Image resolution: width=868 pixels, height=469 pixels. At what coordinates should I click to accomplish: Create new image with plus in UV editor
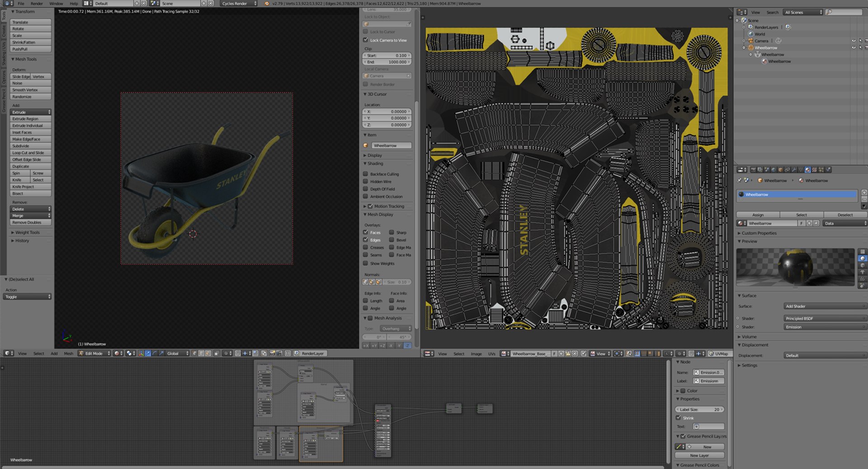pos(561,354)
